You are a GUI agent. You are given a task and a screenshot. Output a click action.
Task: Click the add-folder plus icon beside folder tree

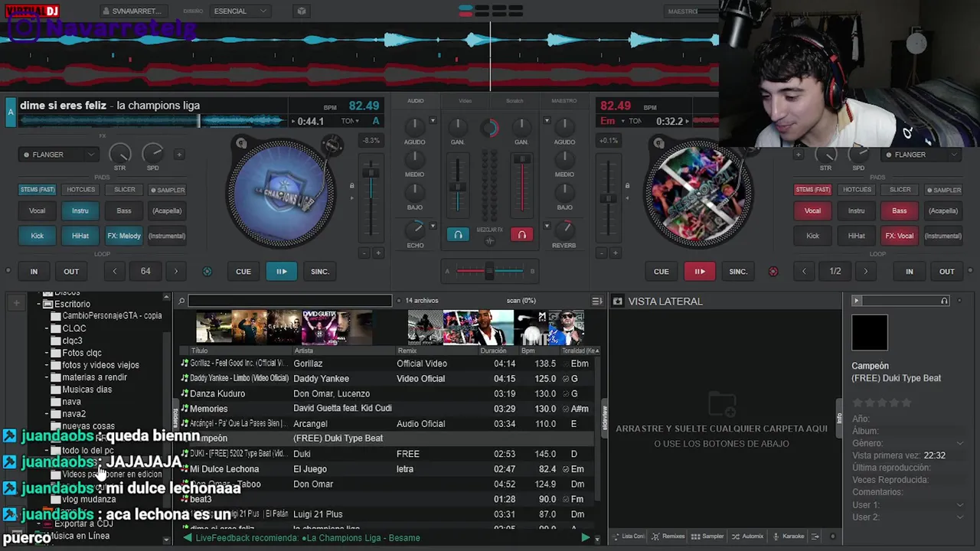pos(16,304)
